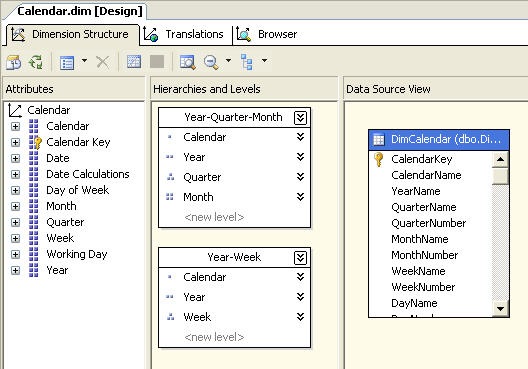Image resolution: width=528 pixels, height=369 pixels.
Task: Click the Date attribute grid icon
Action: coord(33,158)
